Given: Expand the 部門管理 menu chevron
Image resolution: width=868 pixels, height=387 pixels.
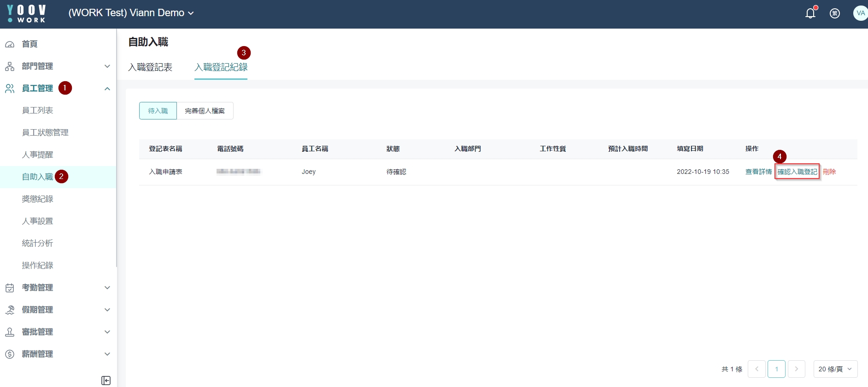Looking at the screenshot, I should 107,66.
